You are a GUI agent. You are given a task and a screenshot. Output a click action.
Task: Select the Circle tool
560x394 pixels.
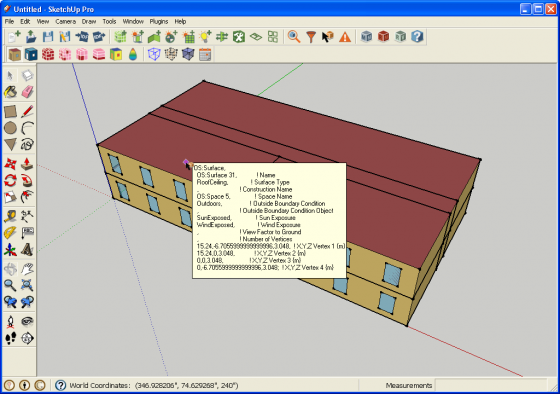click(x=10, y=128)
